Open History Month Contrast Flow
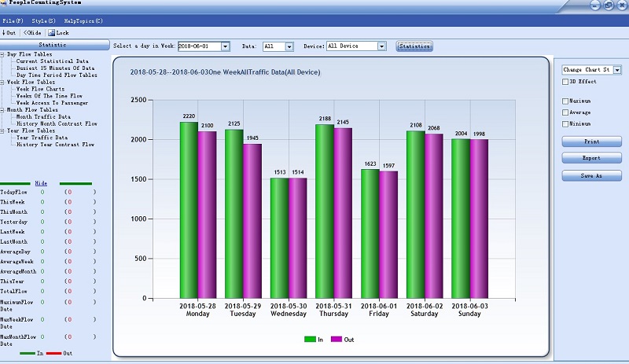The height and width of the screenshot is (364, 629). pos(57,123)
